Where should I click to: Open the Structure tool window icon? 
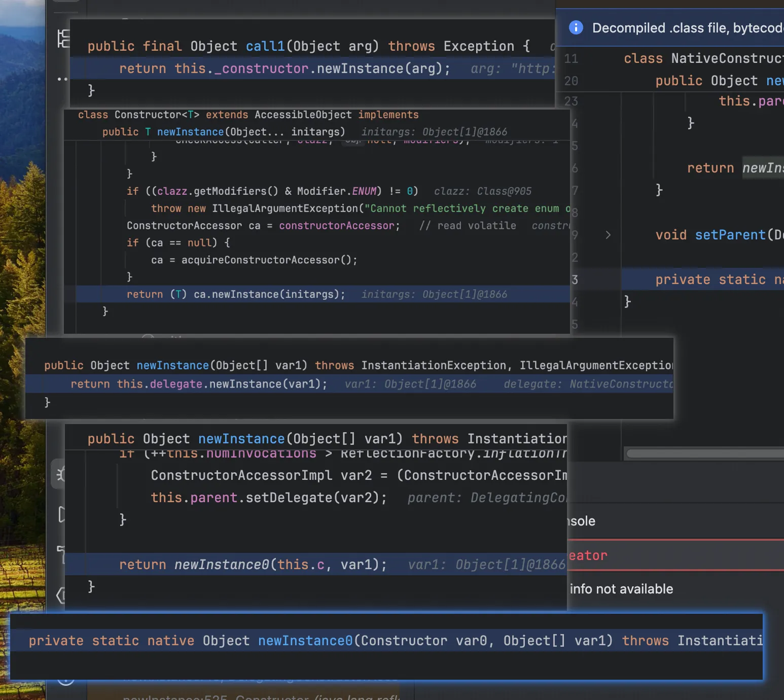[x=63, y=39]
